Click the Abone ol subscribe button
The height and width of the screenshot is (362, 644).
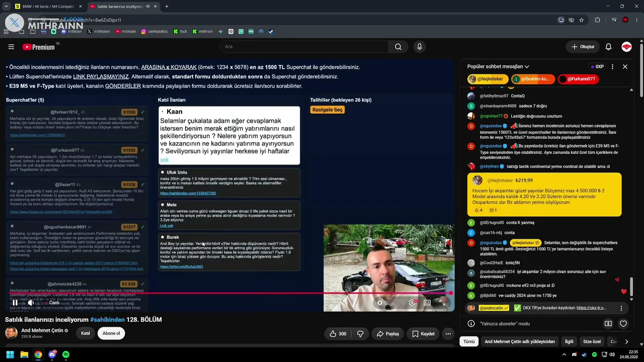tap(111, 333)
